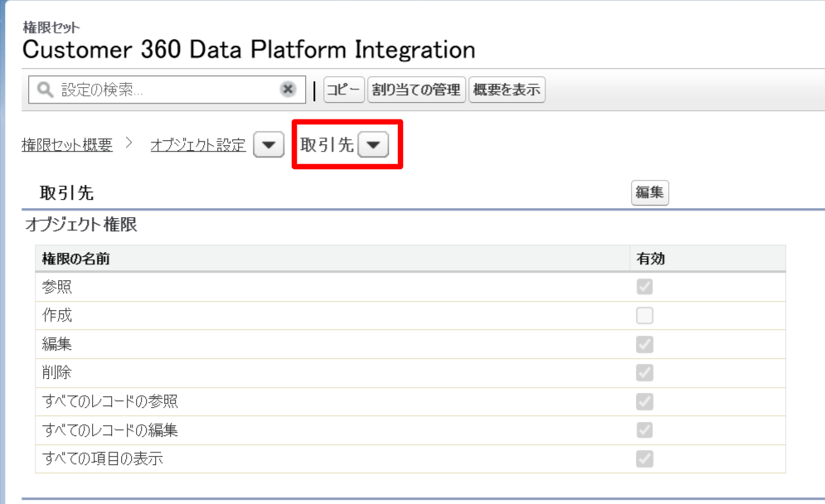
Task: Clear the settings search with the X icon
Action: click(288, 89)
